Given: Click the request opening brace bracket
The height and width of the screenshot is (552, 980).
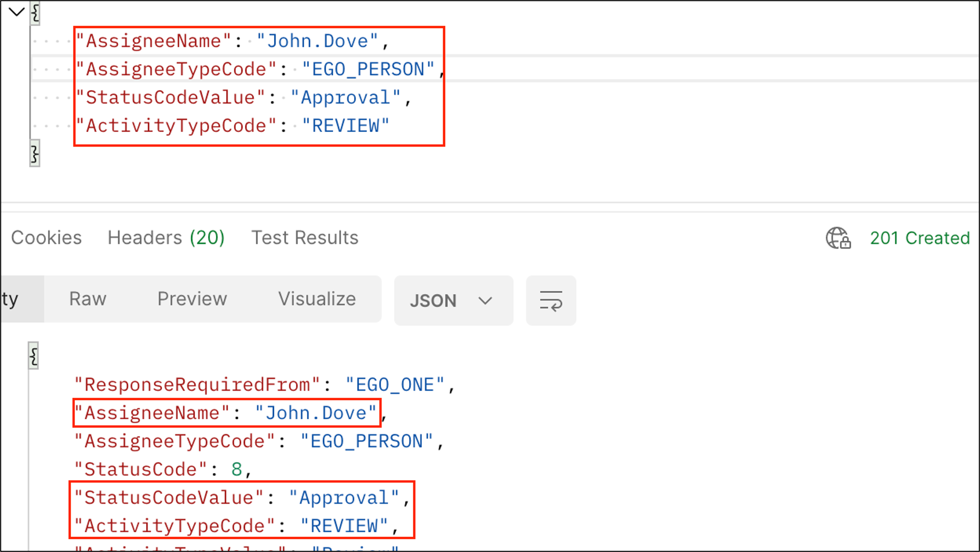Looking at the screenshot, I should [x=35, y=13].
